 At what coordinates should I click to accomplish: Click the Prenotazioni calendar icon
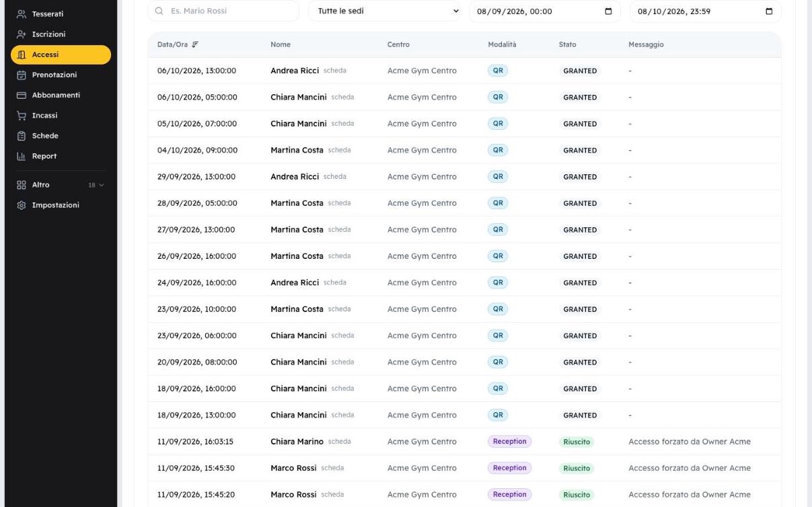[22, 75]
